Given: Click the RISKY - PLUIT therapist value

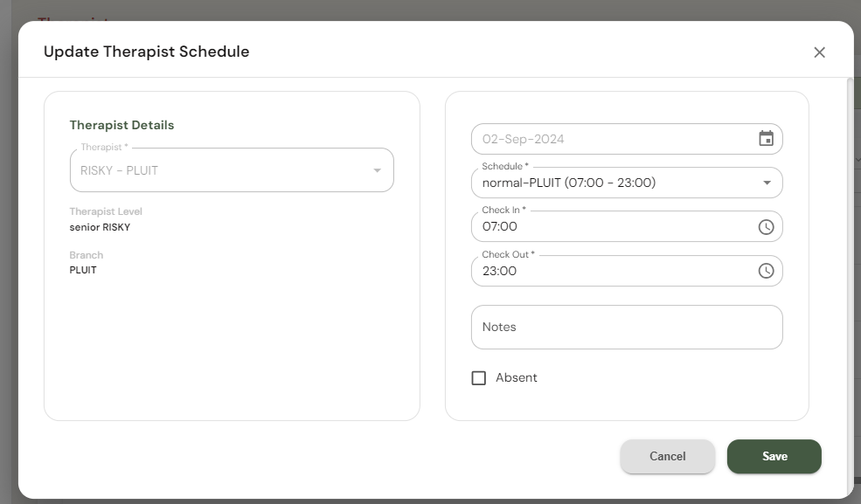Looking at the screenshot, I should (119, 170).
